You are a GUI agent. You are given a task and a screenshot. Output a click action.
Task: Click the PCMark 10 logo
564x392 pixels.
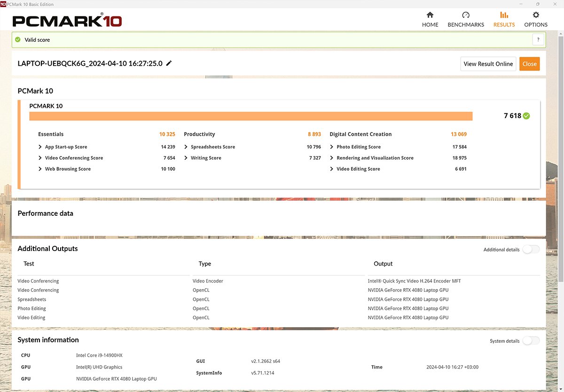[x=67, y=21]
